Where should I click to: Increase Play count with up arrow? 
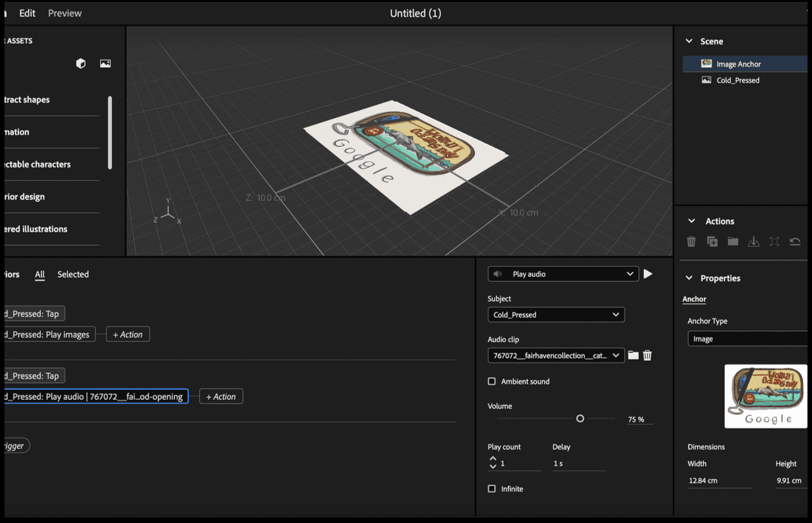[x=492, y=459]
